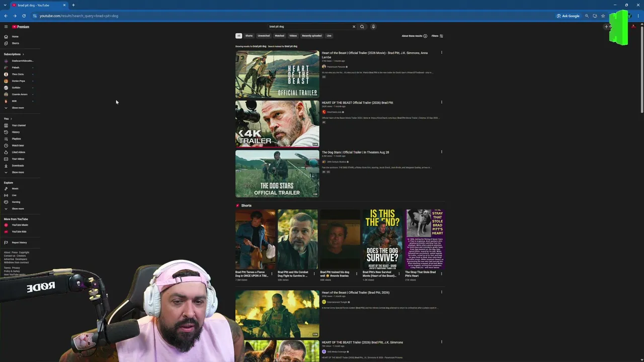Open options for HEART OF THE BEAST 4K trailer

(x=442, y=102)
